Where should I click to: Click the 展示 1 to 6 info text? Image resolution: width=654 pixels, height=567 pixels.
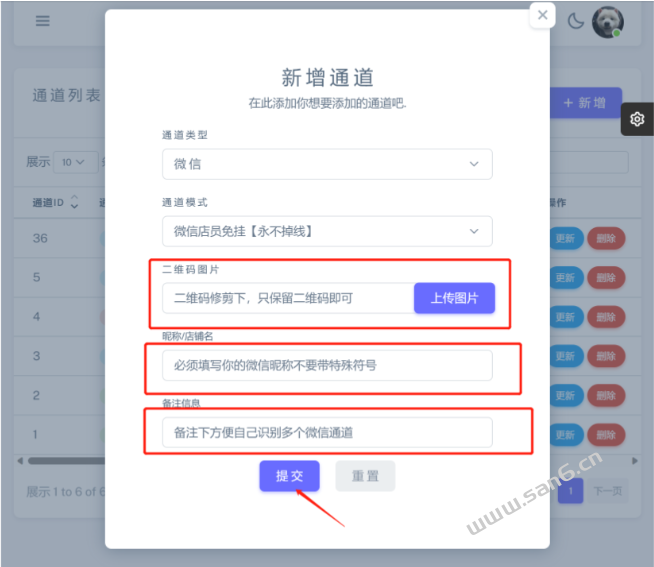[x=65, y=491]
